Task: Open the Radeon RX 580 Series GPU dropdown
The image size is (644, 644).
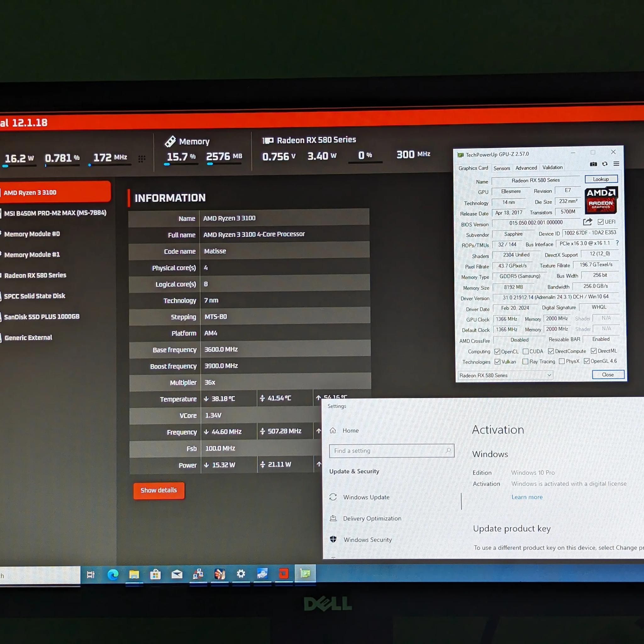Action: click(x=505, y=375)
